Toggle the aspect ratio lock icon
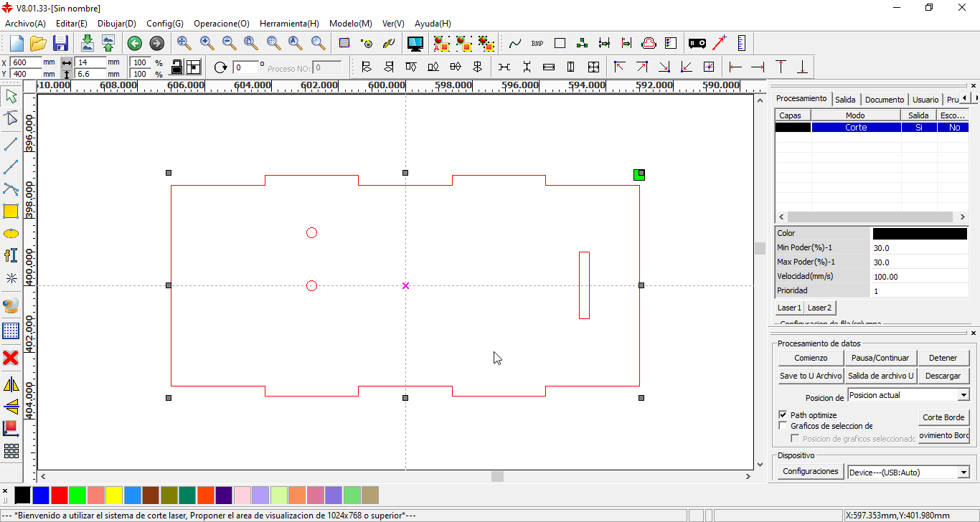This screenshot has width=980, height=522. (x=176, y=67)
